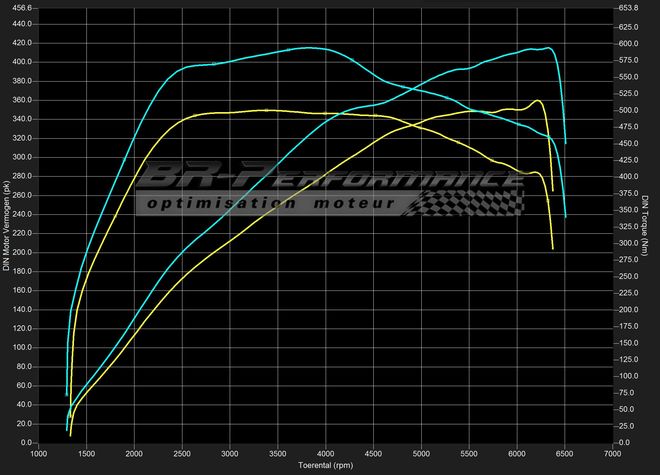Click the 456.6 value on the power axis

(21, 8)
